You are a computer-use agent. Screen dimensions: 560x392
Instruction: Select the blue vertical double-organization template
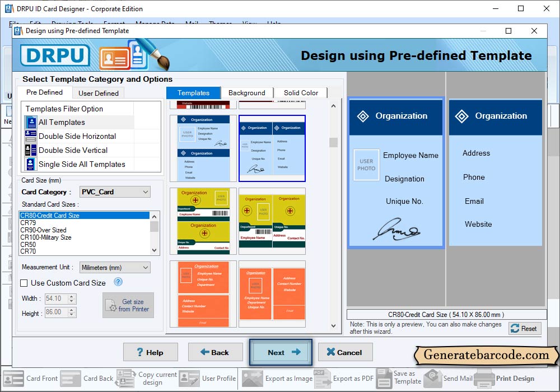203,148
